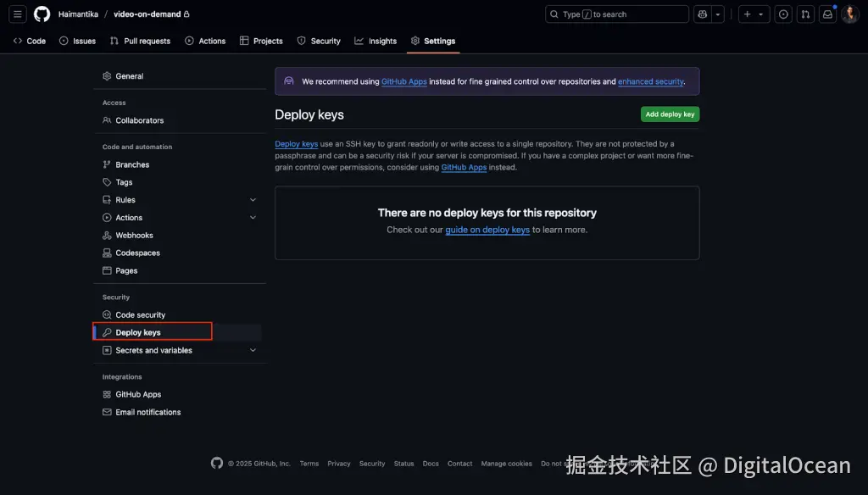868x495 pixels.
Task: Switch to the Code tab
Action: coord(30,41)
